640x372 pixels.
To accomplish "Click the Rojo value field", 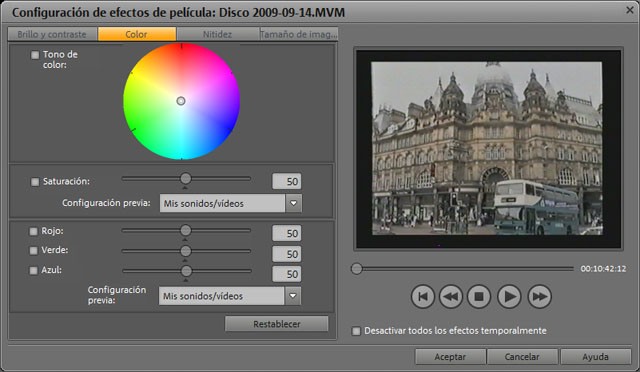I will tap(287, 233).
